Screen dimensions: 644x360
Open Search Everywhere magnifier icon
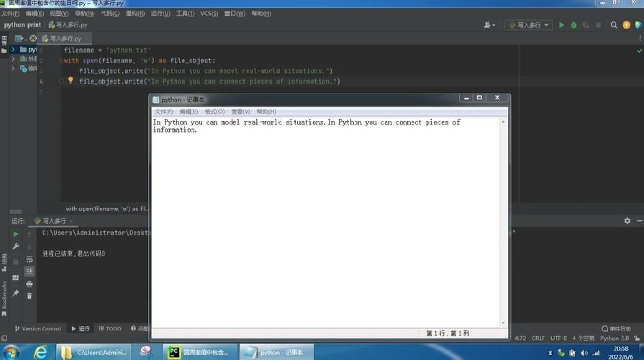point(614,25)
